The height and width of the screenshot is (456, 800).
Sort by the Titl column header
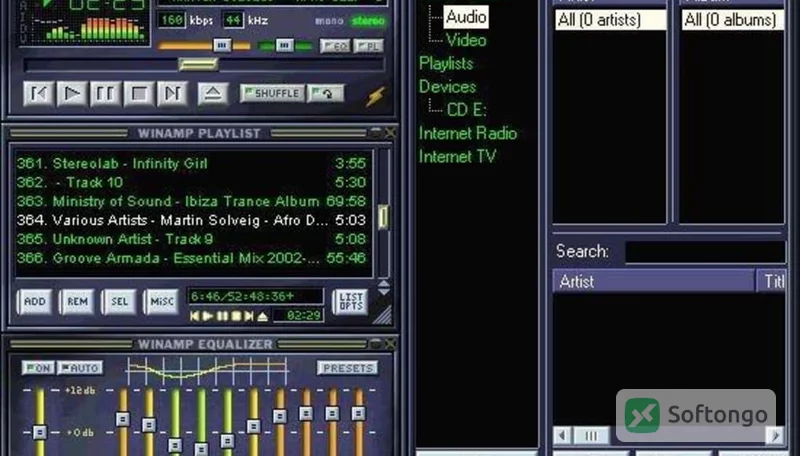pos(772,281)
